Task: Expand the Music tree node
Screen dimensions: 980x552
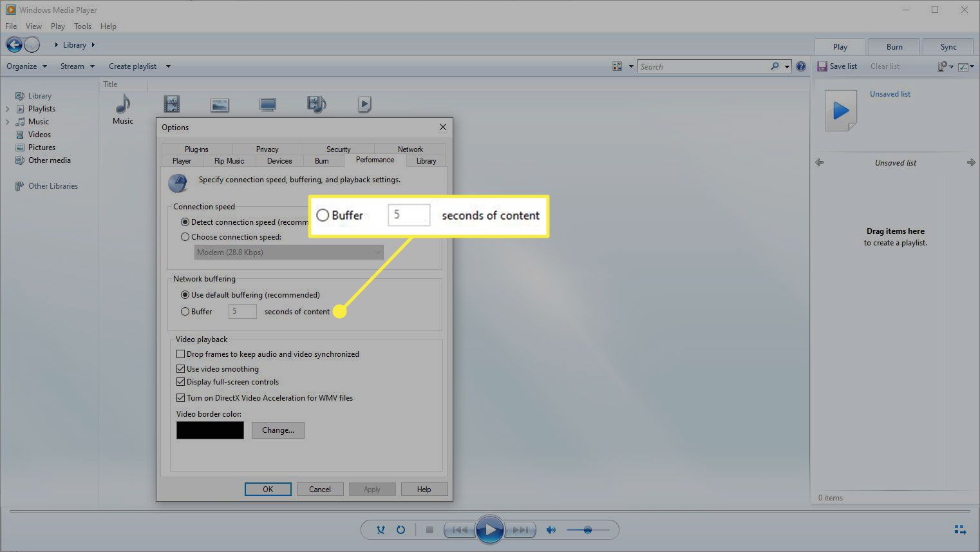Action: pos(8,122)
